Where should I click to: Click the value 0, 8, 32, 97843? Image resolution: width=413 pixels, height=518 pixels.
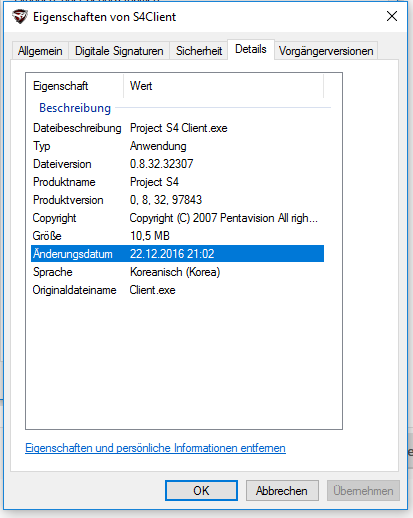[x=166, y=200]
